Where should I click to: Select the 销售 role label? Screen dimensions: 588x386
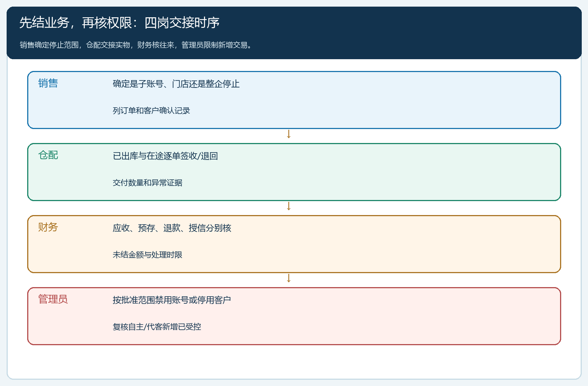48,83
